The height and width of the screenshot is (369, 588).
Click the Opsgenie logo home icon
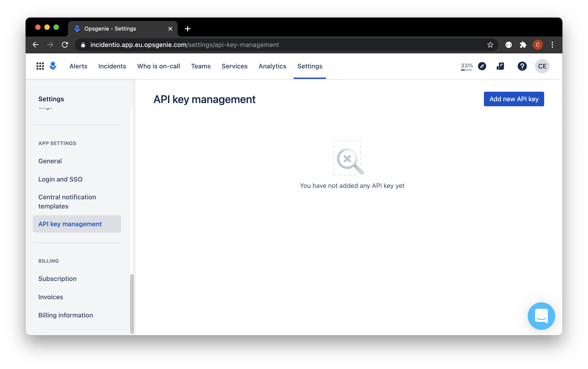click(x=53, y=66)
